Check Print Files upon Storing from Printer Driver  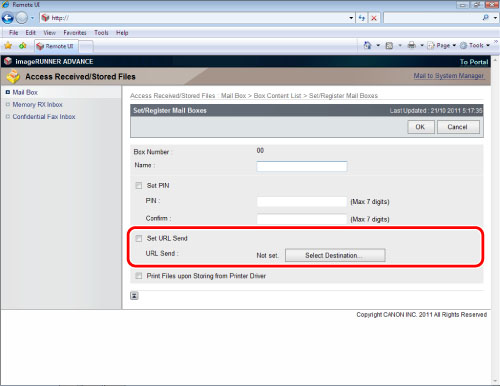[139, 276]
